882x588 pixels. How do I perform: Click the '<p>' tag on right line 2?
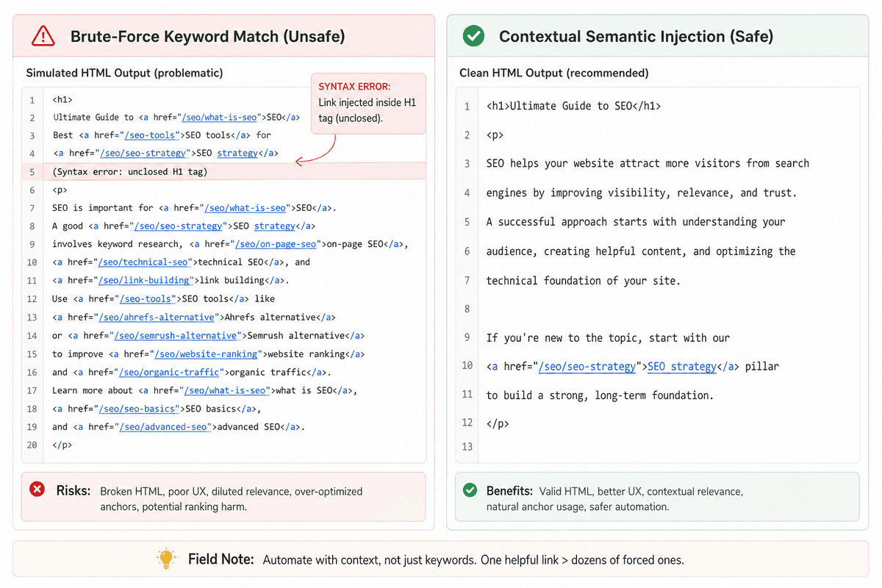(495, 135)
